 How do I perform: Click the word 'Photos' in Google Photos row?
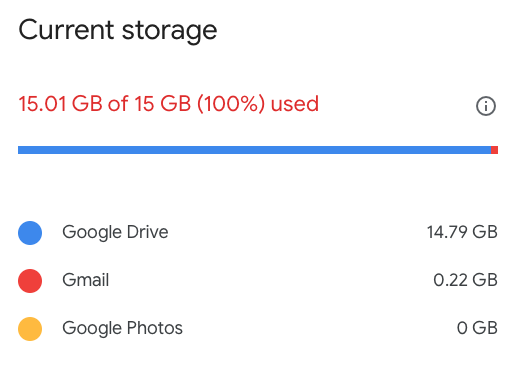click(155, 328)
